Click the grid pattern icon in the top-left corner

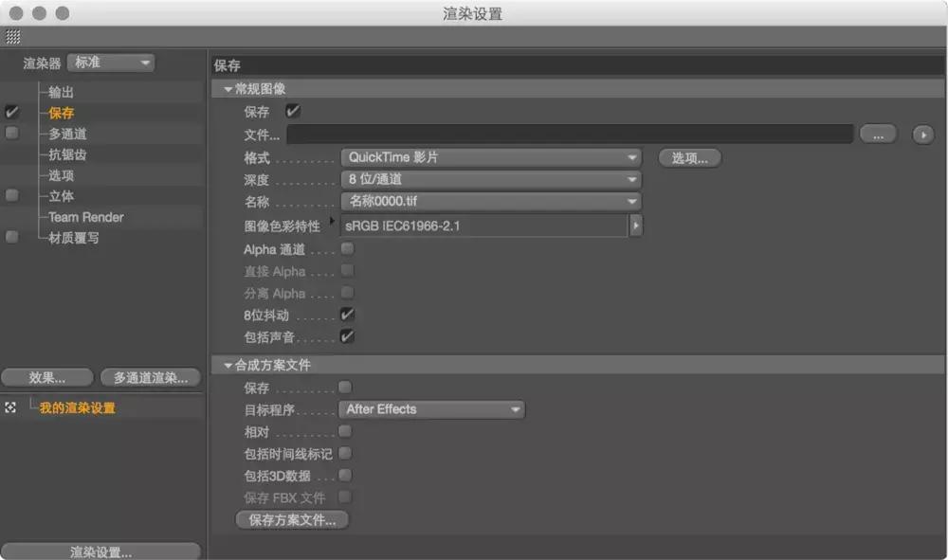point(13,38)
